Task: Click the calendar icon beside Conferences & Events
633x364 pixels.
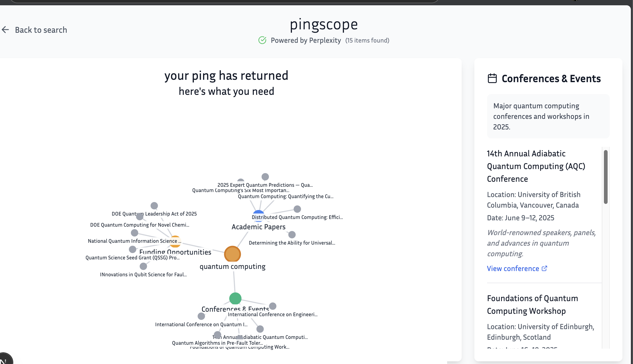Action: pyautogui.click(x=492, y=78)
